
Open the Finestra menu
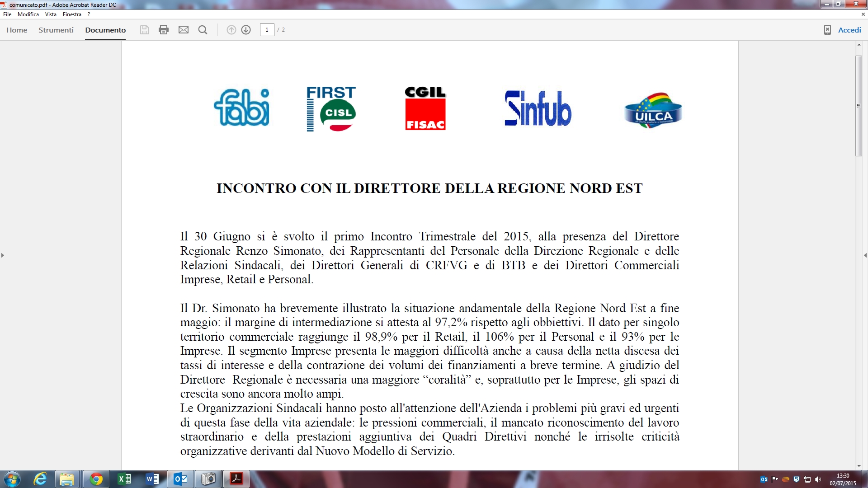pyautogui.click(x=72, y=14)
